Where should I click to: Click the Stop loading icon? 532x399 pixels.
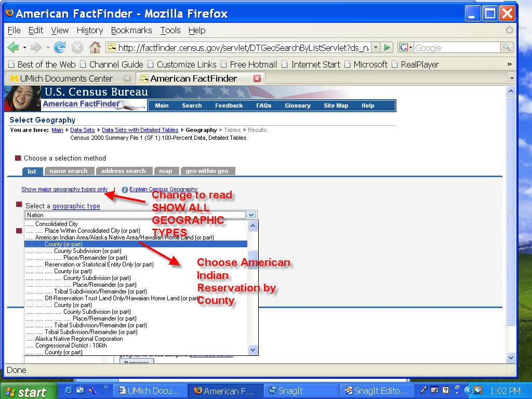point(77,48)
